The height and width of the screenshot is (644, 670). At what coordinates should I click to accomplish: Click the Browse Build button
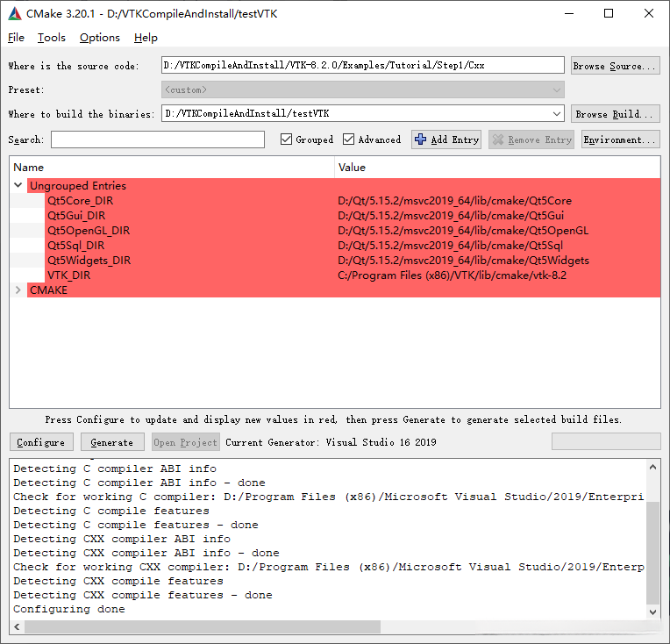[616, 114]
